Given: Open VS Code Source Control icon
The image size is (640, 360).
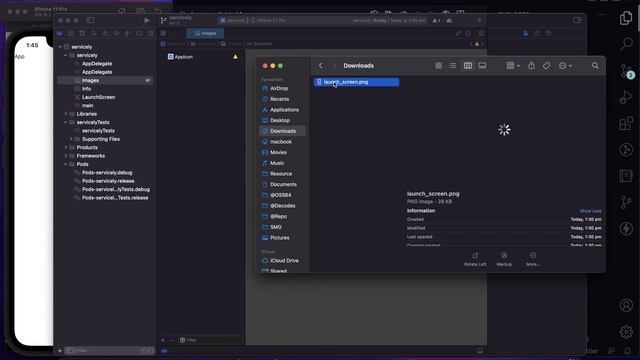Looking at the screenshot, I should coord(626,71).
